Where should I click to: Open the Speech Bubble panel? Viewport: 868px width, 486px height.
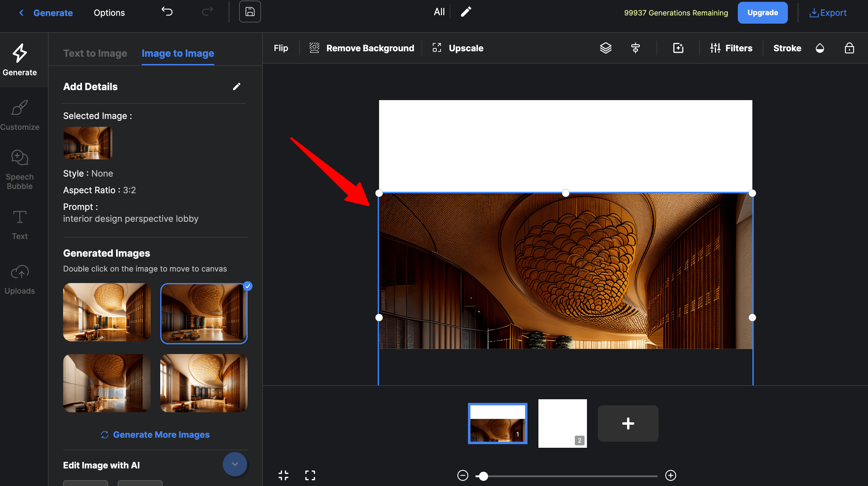click(x=20, y=169)
